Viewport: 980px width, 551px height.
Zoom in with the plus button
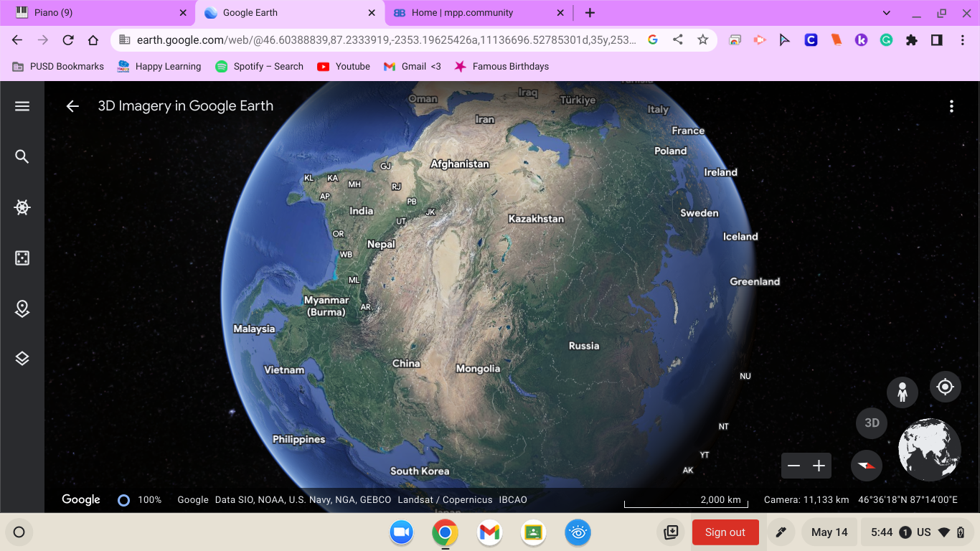(819, 466)
